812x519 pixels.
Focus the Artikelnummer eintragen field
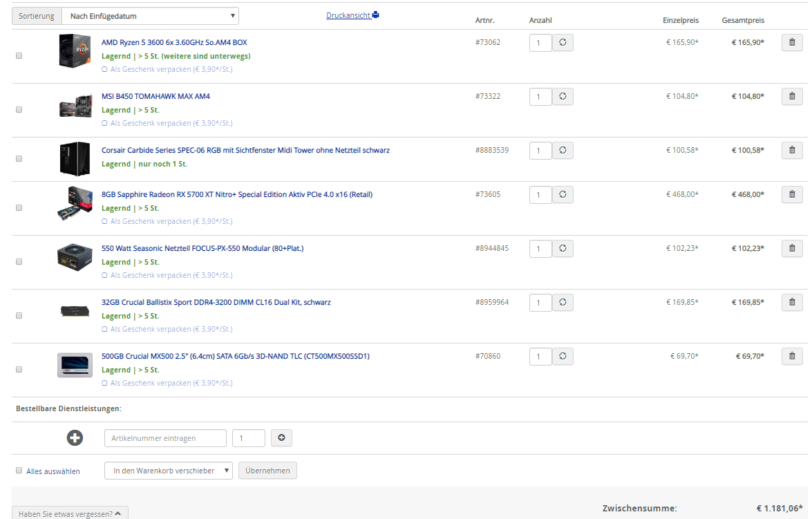165,437
